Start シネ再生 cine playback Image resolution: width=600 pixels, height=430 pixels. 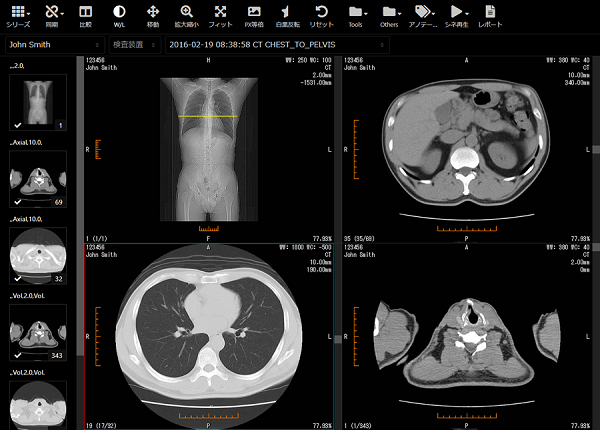[457, 16]
